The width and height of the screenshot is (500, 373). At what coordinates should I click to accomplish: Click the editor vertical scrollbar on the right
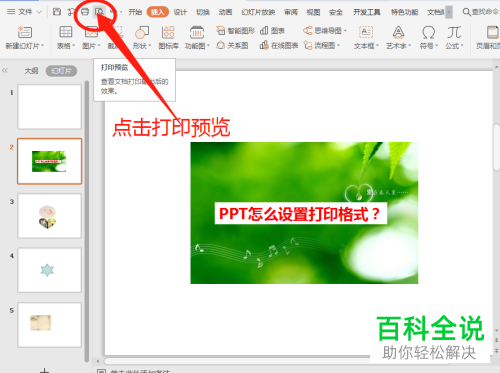496,147
